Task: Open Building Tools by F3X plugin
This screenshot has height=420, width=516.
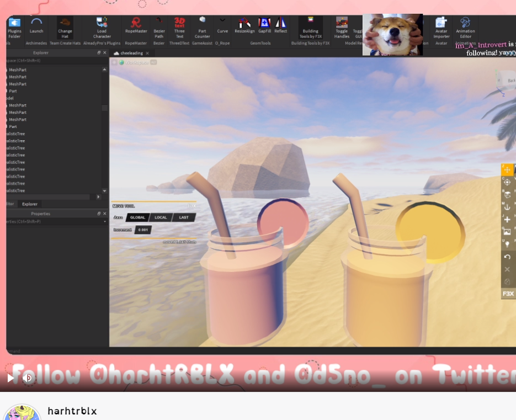Action: tap(310, 25)
